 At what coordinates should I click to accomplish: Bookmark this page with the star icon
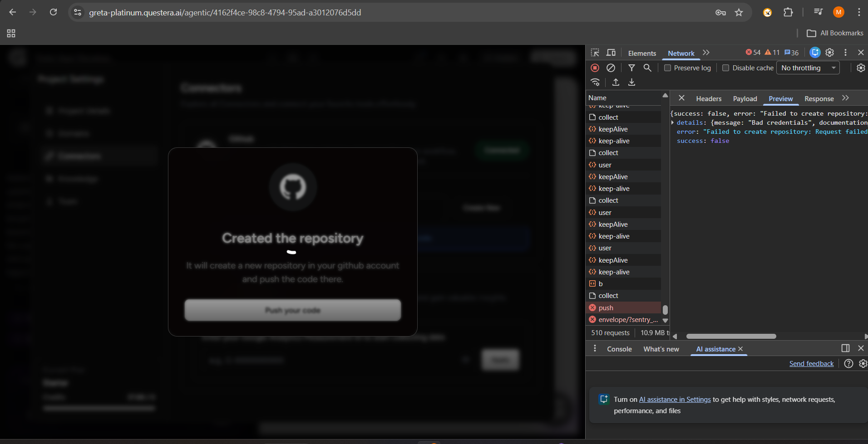(739, 12)
